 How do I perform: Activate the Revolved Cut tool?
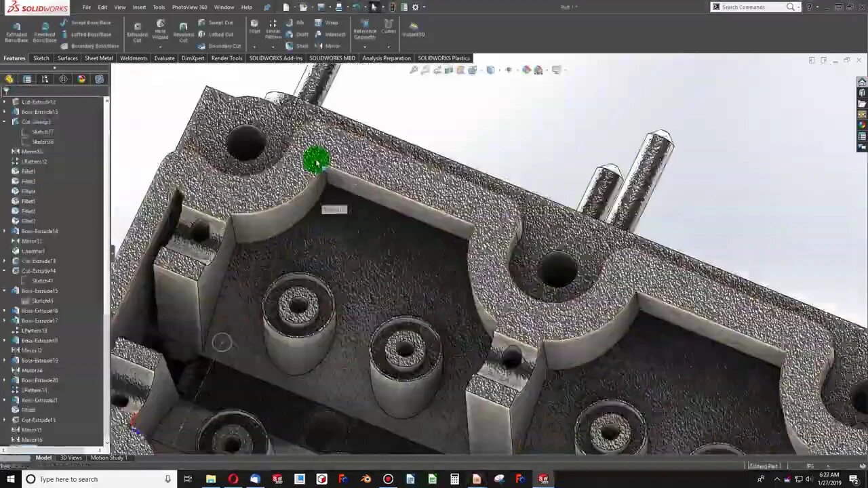[x=184, y=32]
